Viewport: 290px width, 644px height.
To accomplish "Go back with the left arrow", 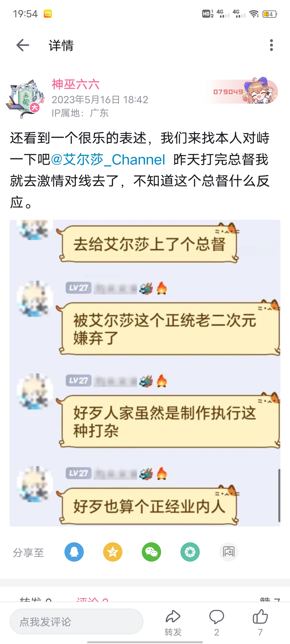I will [23, 45].
